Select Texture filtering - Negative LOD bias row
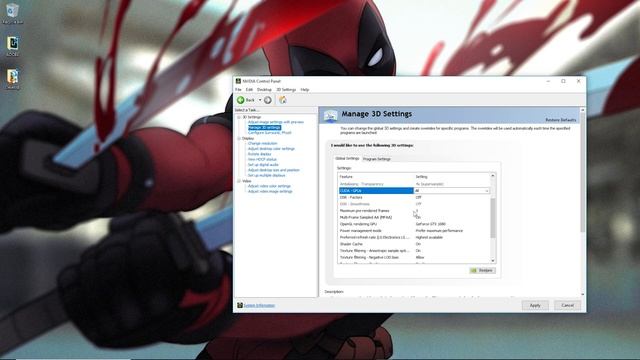640x360 pixels. point(414,258)
